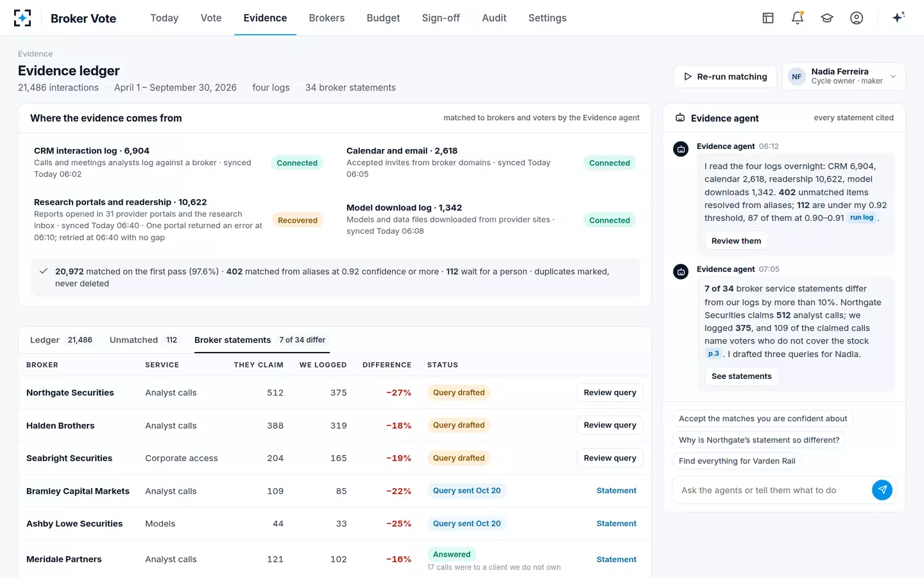This screenshot has width=924, height=578.
Task: Navigate to the Sign-off tab
Action: coord(441,18)
